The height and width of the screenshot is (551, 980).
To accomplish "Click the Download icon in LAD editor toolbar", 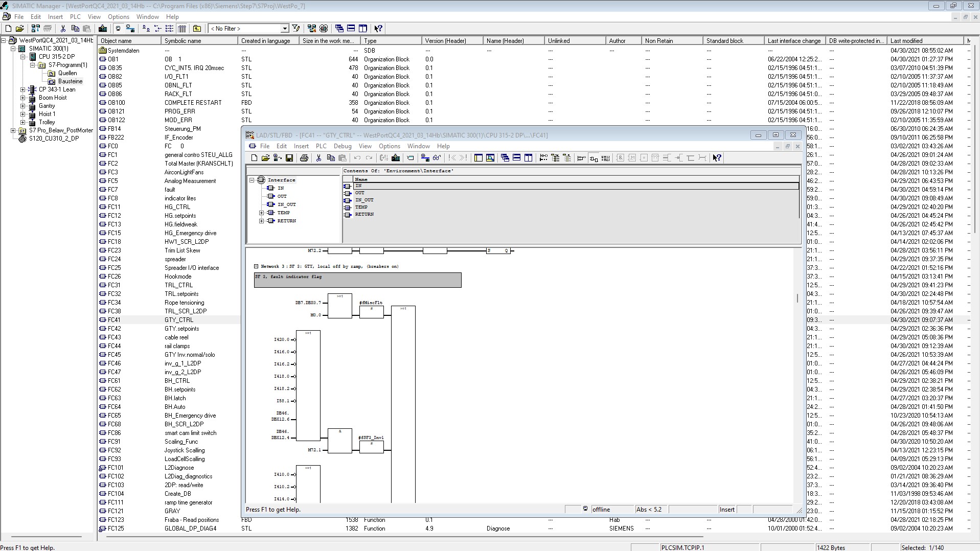I will (x=396, y=158).
